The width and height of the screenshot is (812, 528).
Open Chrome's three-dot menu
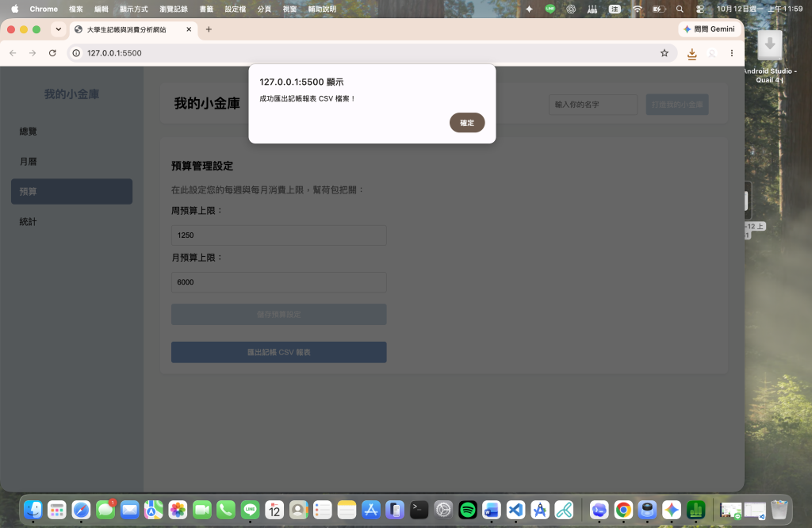[732, 53]
